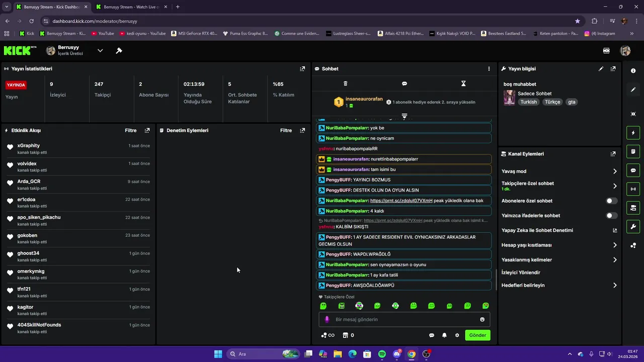Viewport: 644px width, 362px height.
Task: Click the shop icon below chat input
Action: click(345, 335)
